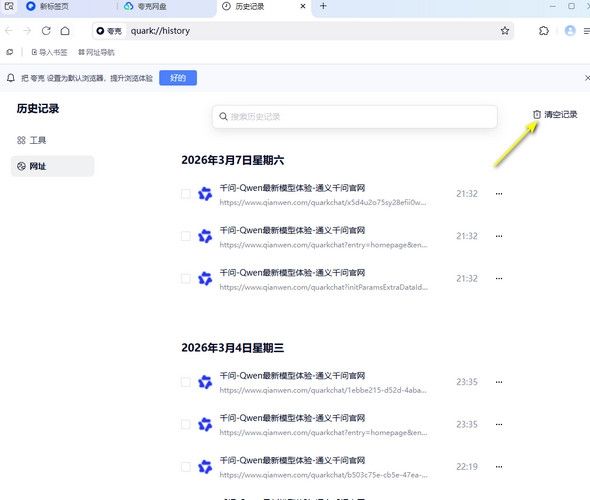Open more options for 1ebbe215-d52d entry
The height and width of the screenshot is (500, 590).
pos(499,382)
